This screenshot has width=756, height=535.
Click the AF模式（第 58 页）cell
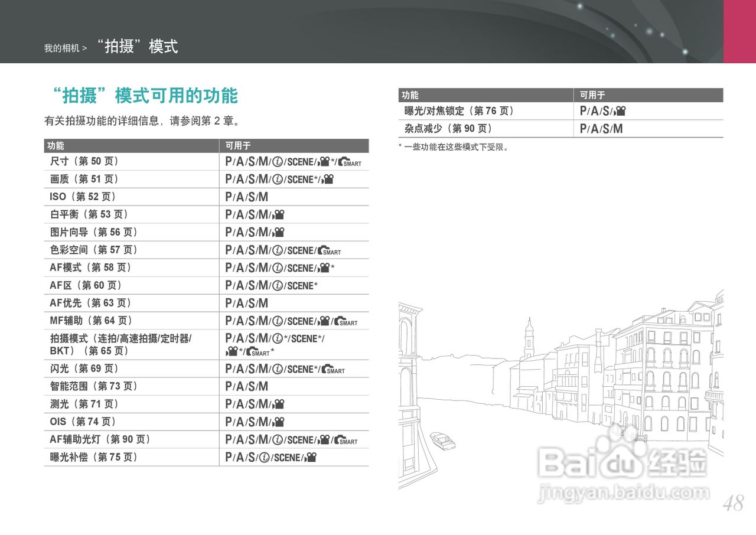point(132,268)
